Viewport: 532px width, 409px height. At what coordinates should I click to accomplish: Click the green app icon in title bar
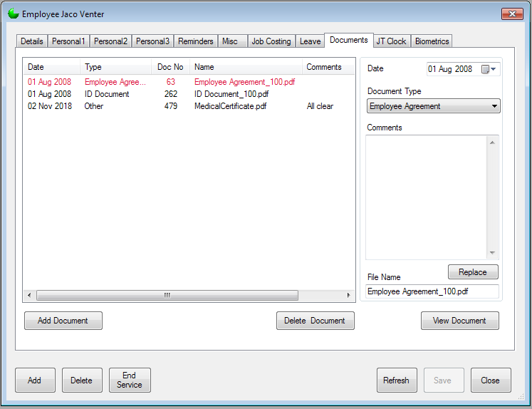[x=14, y=14]
